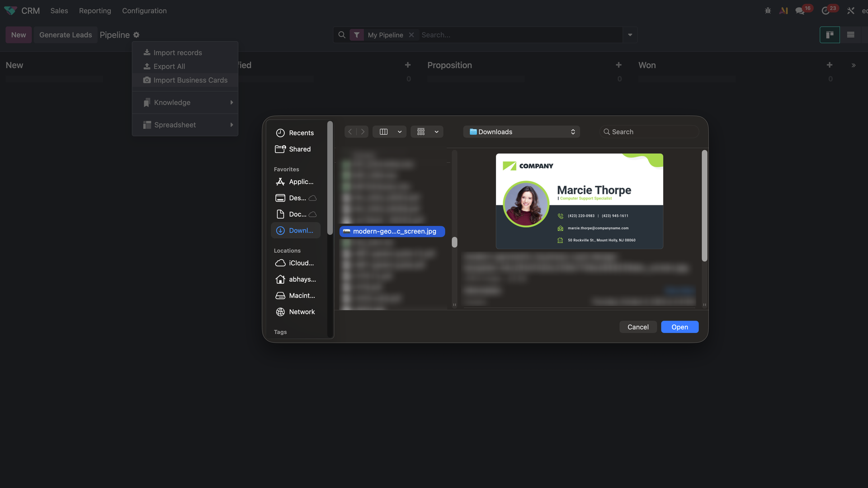Open the conversations chat icon
The height and width of the screenshot is (488, 868).
(x=800, y=11)
